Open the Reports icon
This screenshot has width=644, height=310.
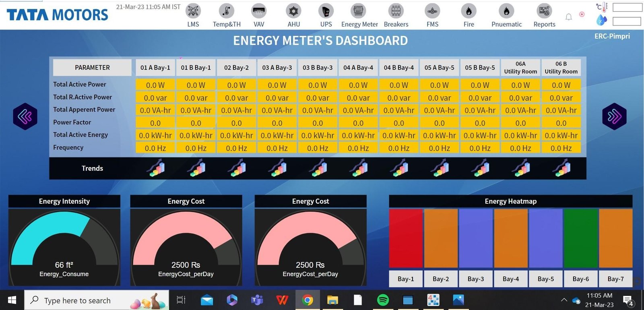(x=544, y=11)
